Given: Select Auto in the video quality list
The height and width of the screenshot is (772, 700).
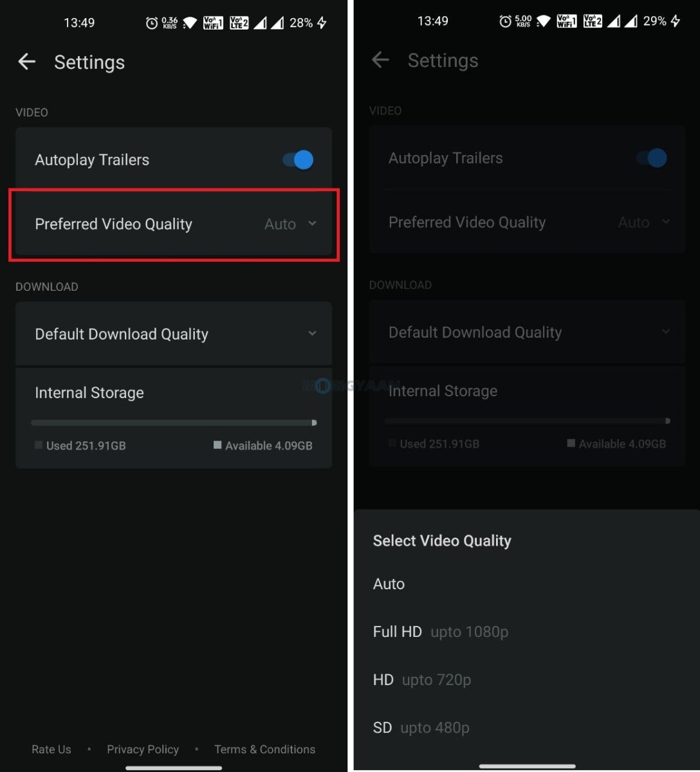Looking at the screenshot, I should tap(389, 584).
